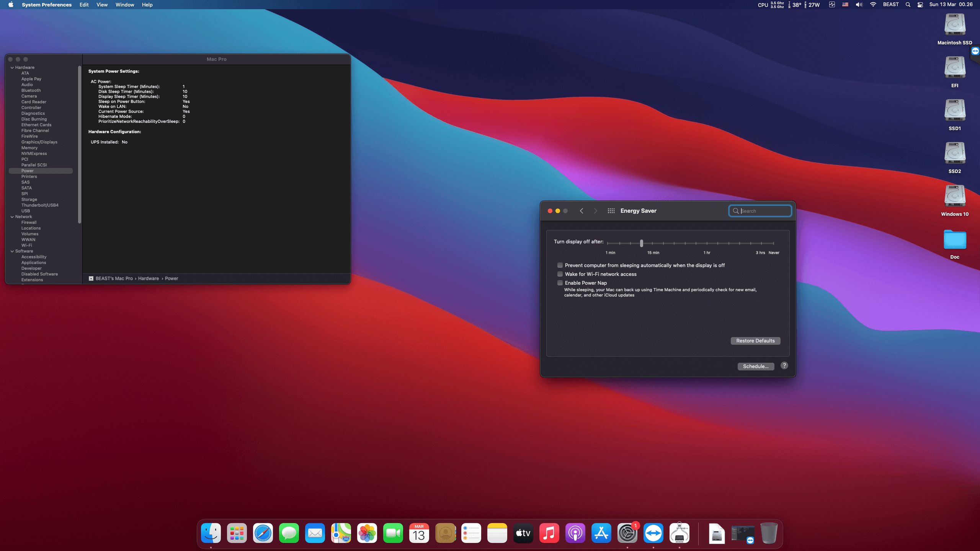Image resolution: width=980 pixels, height=551 pixels.
Task: Open the View menu
Action: [102, 5]
